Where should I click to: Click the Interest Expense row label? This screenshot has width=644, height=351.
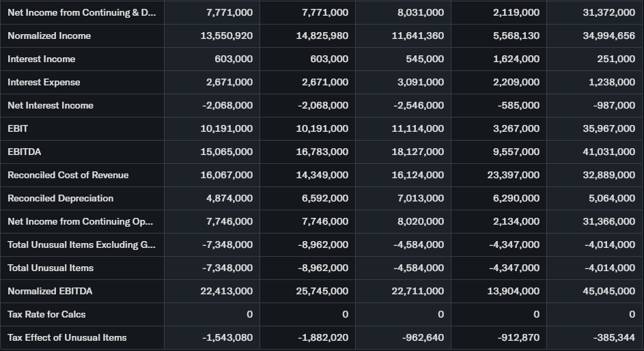tap(44, 82)
